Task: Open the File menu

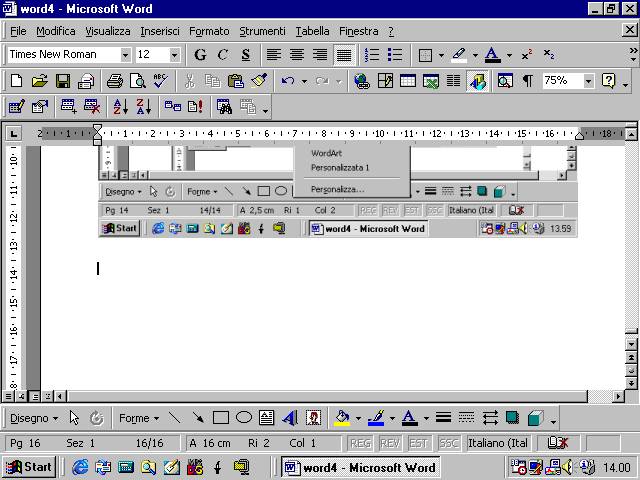Action: pyautogui.click(x=18, y=31)
